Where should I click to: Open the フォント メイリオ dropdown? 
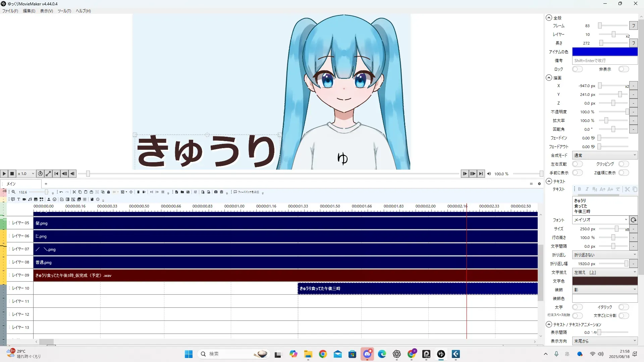tap(600, 220)
